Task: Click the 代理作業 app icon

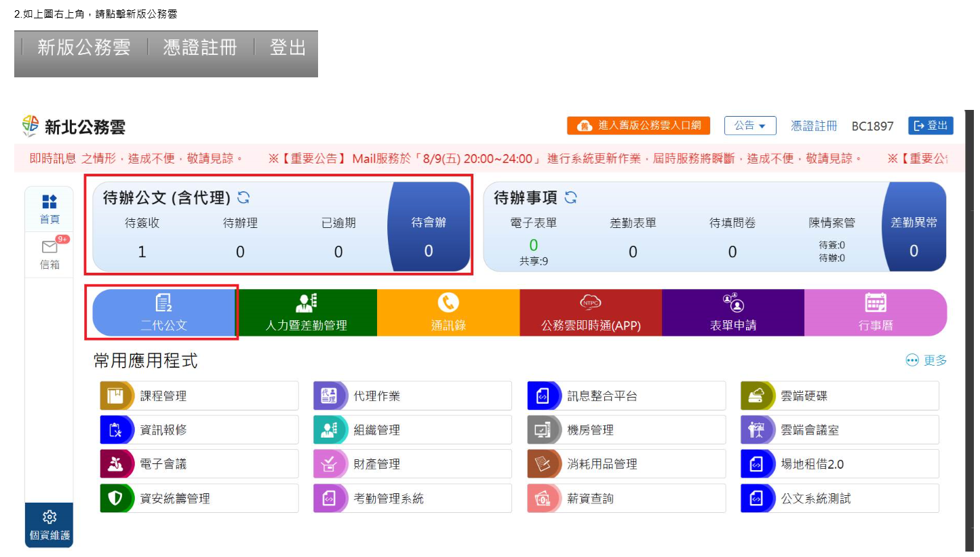Action: [329, 396]
